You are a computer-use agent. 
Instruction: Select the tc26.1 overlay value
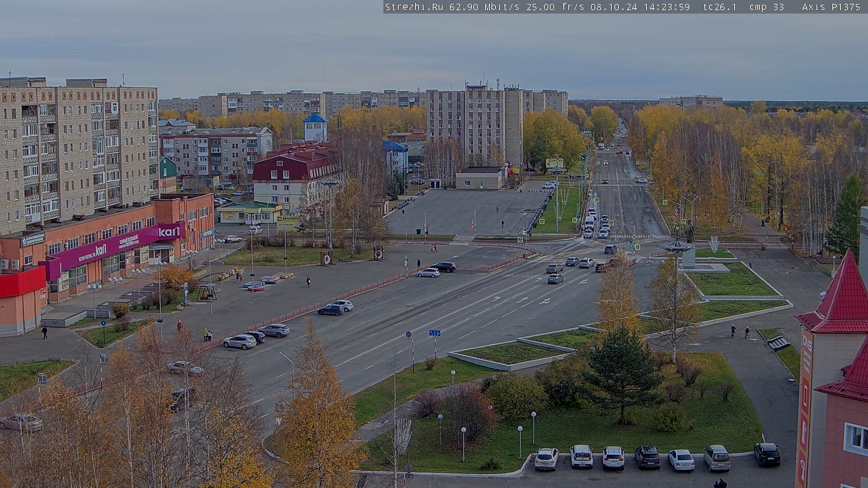click(720, 7)
